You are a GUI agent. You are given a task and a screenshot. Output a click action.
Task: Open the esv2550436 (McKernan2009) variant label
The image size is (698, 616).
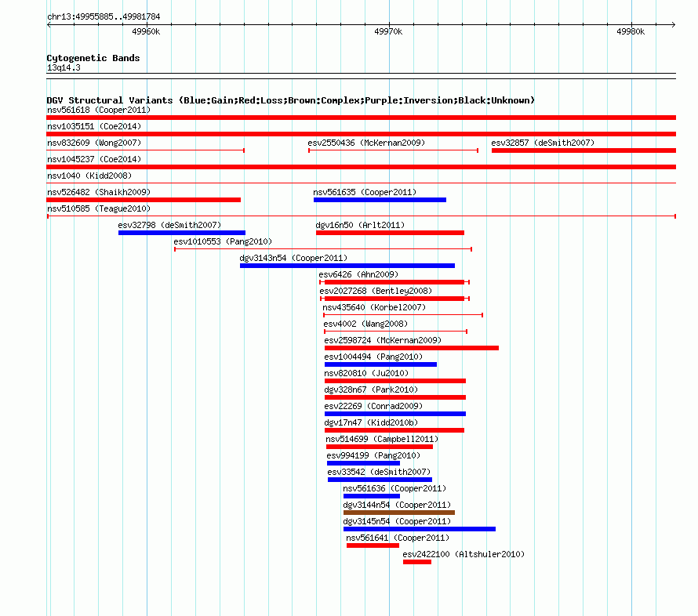coord(366,143)
